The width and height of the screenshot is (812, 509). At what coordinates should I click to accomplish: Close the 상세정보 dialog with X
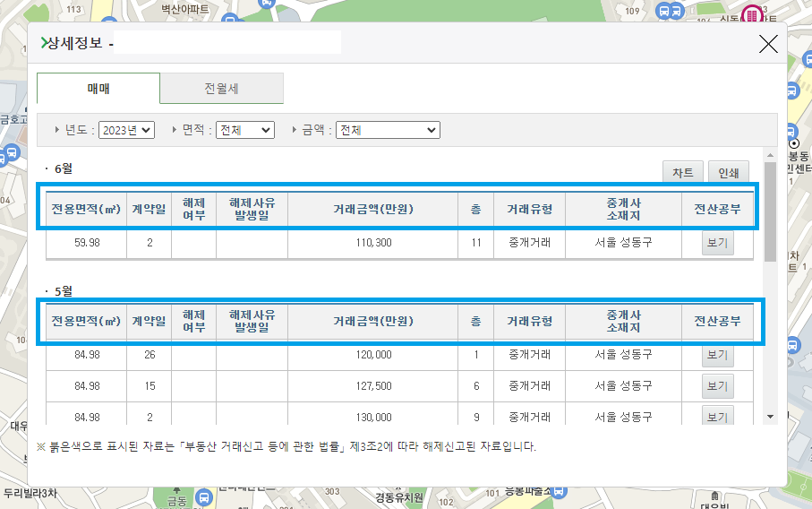768,44
